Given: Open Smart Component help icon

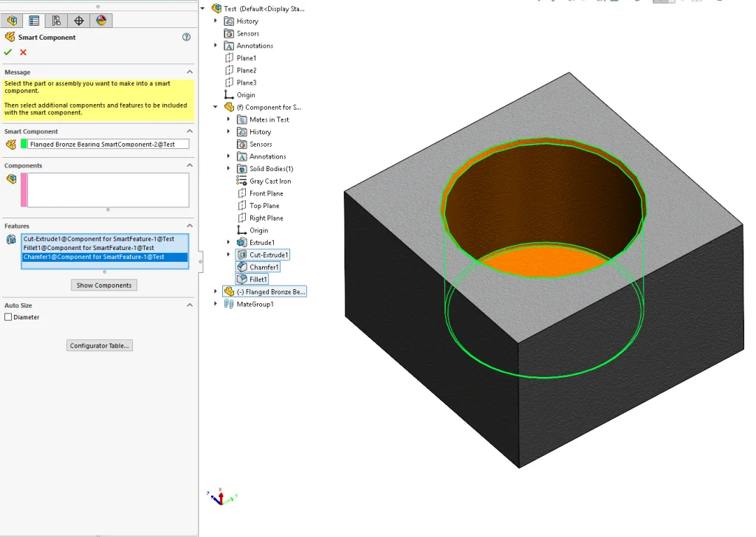Looking at the screenshot, I should click(186, 37).
